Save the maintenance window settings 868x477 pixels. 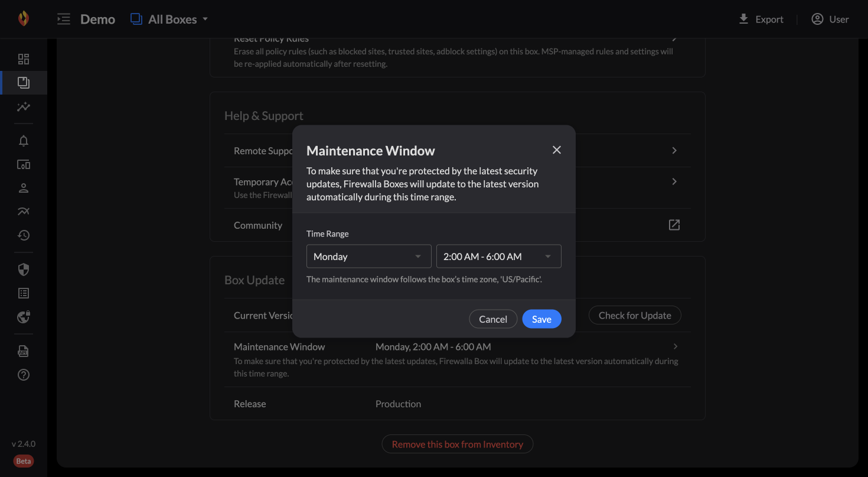[541, 319]
